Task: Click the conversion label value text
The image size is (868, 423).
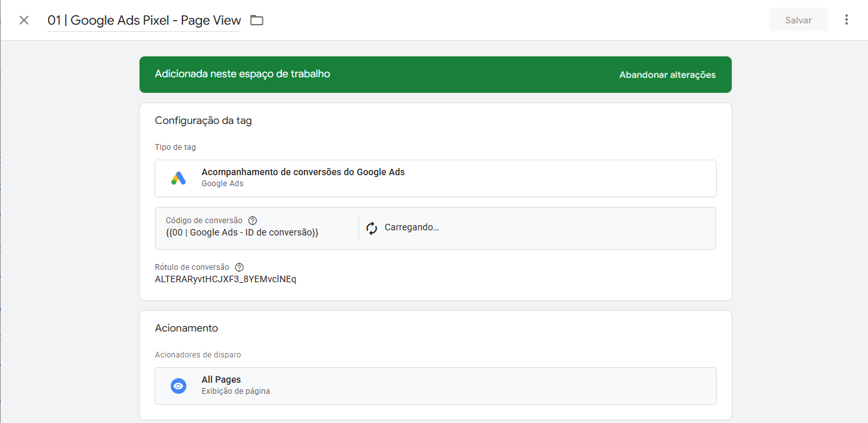Action: [x=225, y=279]
